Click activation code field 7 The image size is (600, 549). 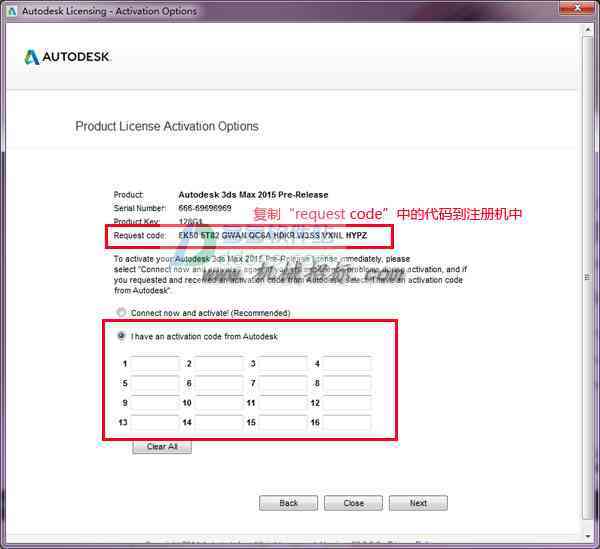point(283,383)
